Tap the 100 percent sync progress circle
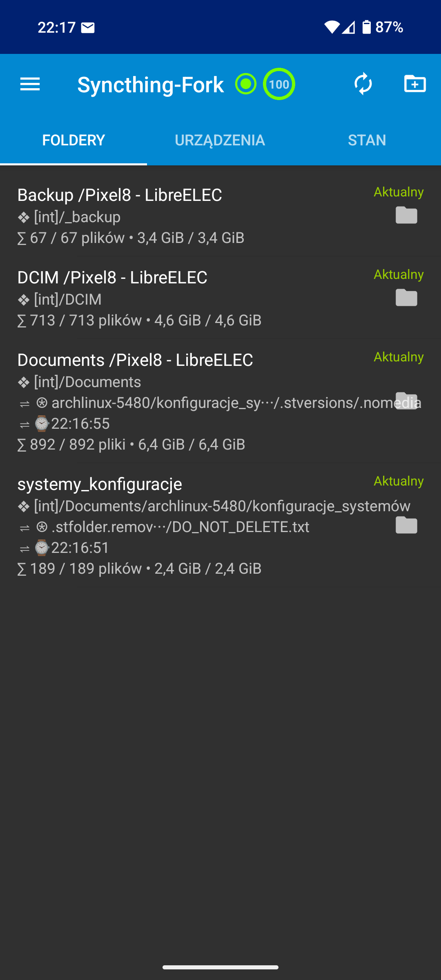Image resolution: width=441 pixels, height=980 pixels. [x=279, y=84]
